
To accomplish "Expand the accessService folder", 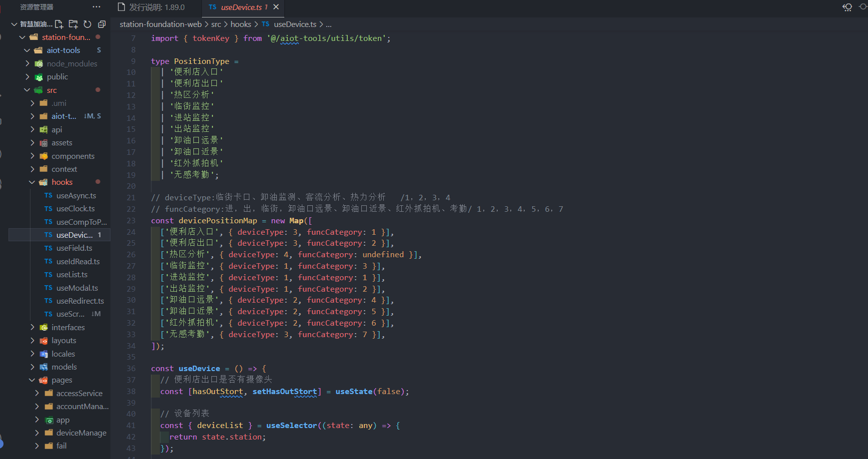I will pyautogui.click(x=37, y=393).
